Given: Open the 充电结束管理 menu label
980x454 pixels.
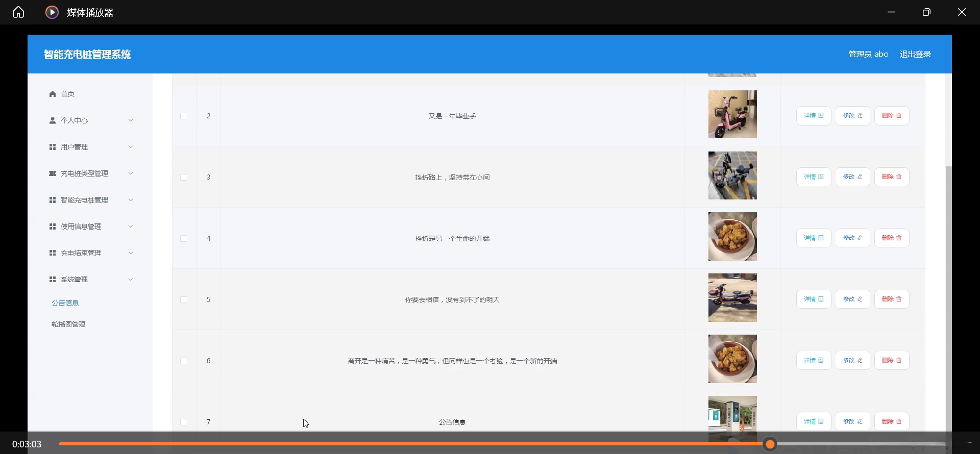Looking at the screenshot, I should click(x=81, y=253).
